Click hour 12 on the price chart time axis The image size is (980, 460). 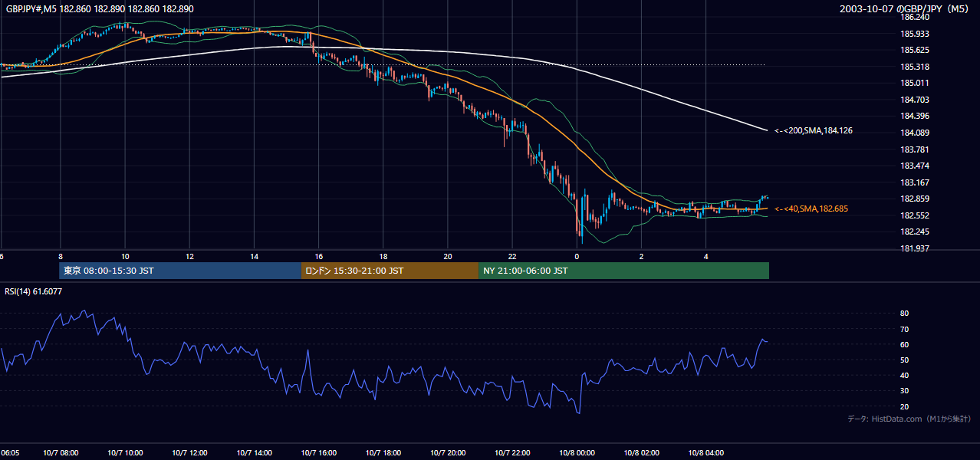click(189, 256)
